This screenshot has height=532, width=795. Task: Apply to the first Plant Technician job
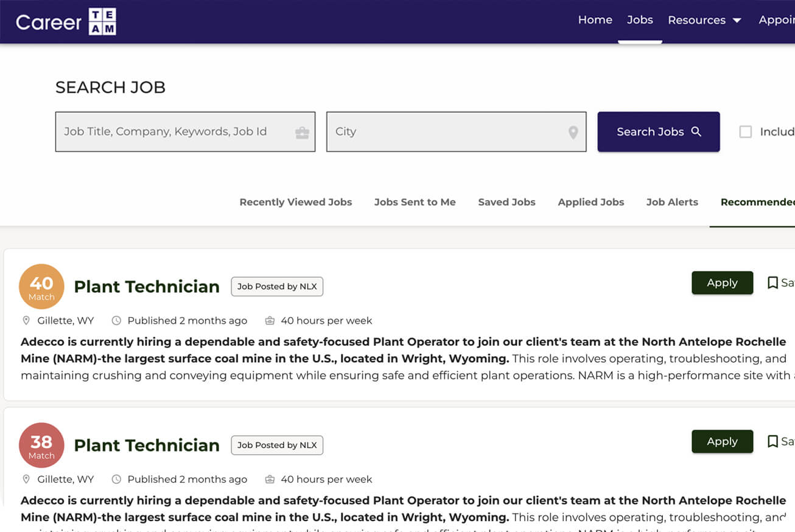722,282
